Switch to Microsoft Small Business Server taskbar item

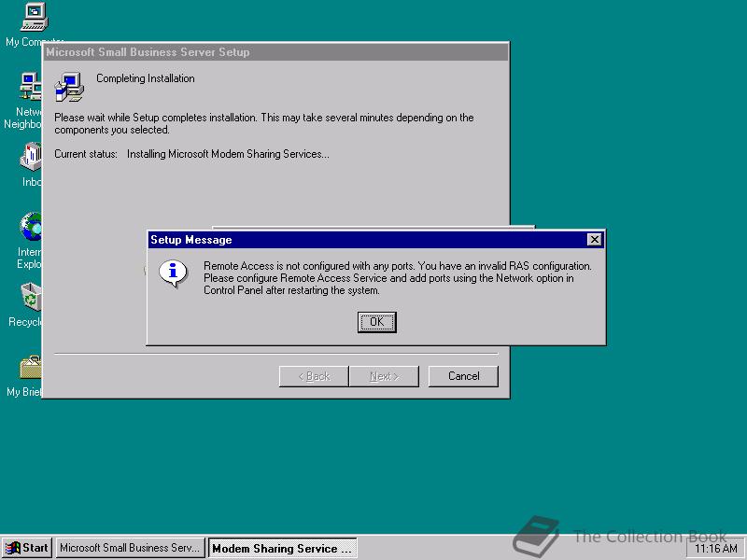130,548
